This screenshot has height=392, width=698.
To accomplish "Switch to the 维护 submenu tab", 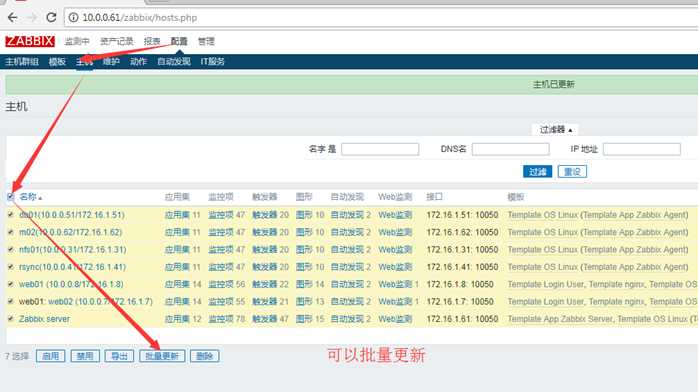I will click(111, 61).
